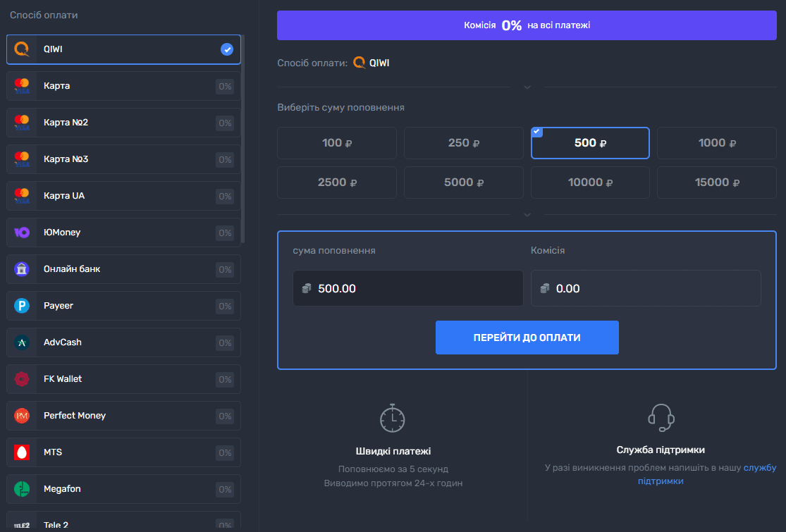Pick the 15000 ₽ top-up amount

tap(716, 183)
